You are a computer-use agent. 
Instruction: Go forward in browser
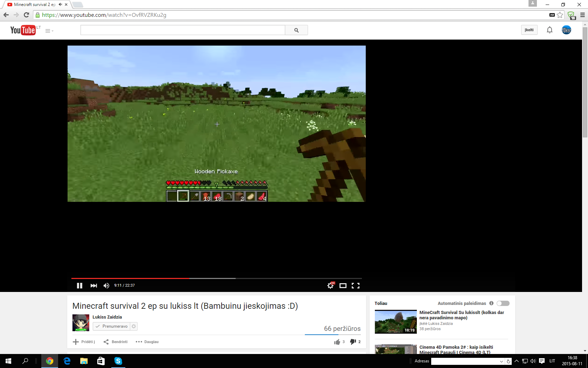(16, 15)
